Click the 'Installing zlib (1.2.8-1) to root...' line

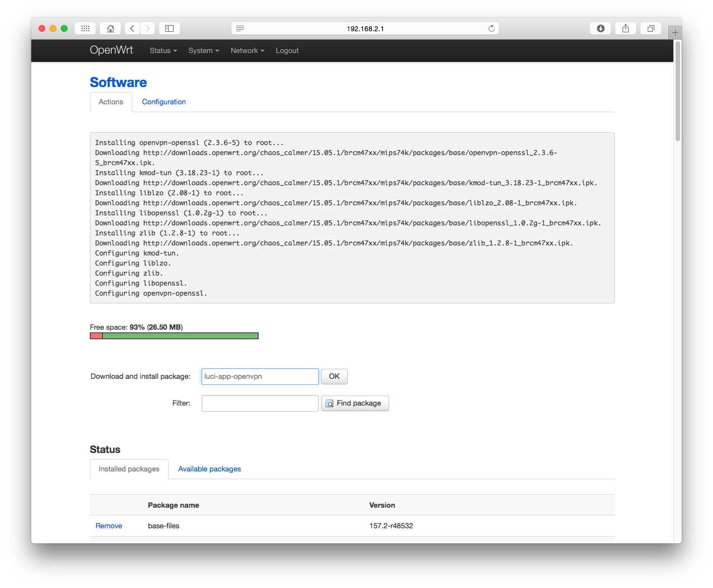pos(167,233)
